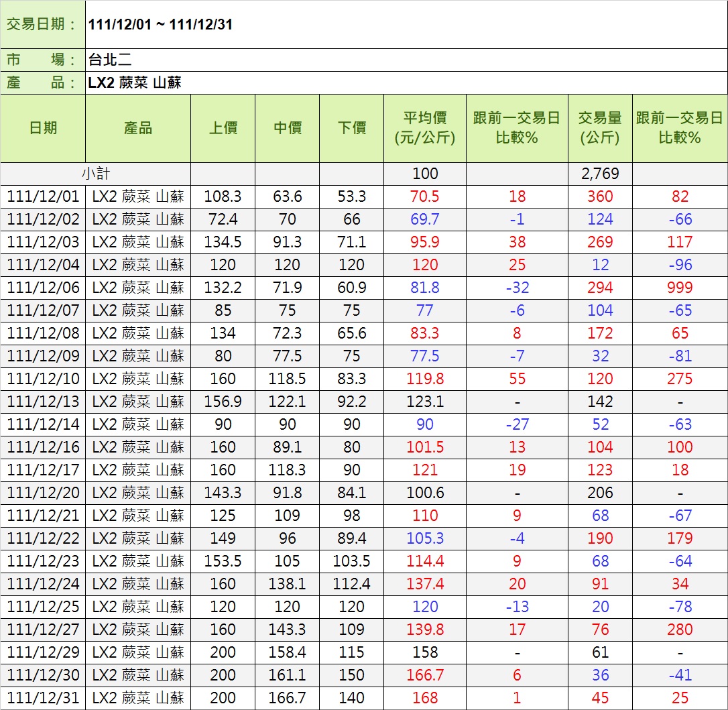This screenshot has width=728, height=710.
Task: Click the 平均價 (元/公斤) header
Action: pos(425,128)
